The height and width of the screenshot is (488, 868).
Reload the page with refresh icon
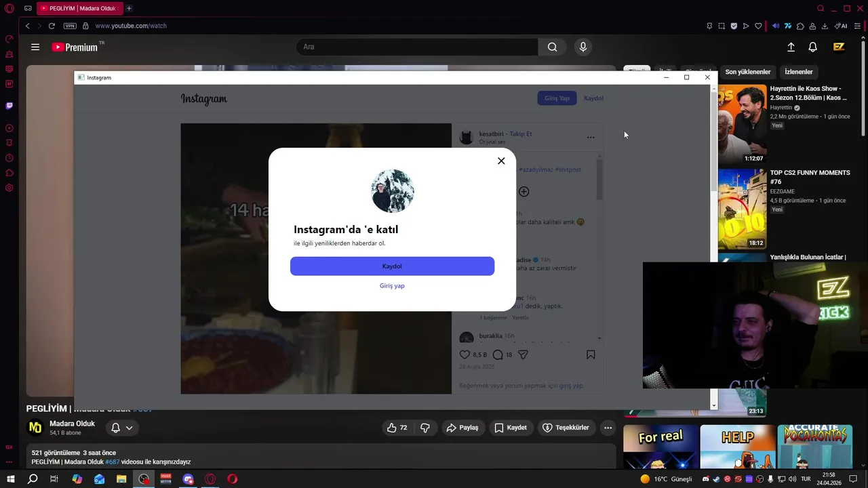[x=52, y=26]
